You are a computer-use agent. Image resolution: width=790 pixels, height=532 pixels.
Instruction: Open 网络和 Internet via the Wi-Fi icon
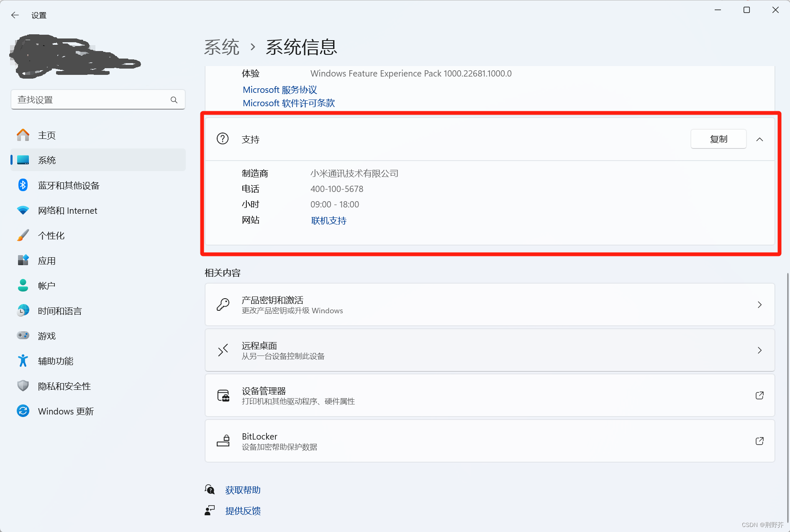tap(23, 210)
